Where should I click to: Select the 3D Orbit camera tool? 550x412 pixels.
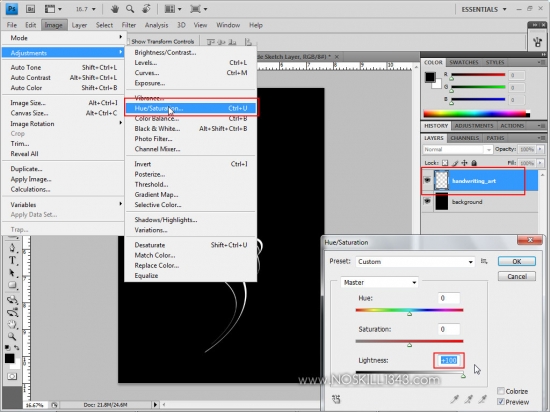pyautogui.click(x=12, y=312)
